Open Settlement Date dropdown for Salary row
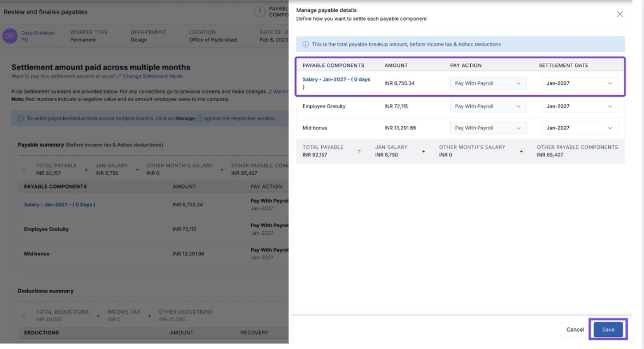This screenshot has height=349, width=644. click(x=579, y=84)
